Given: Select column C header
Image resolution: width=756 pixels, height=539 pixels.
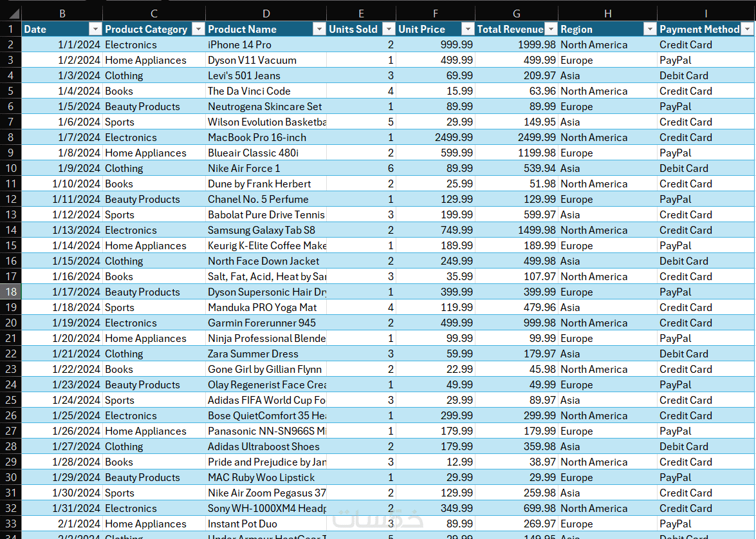Looking at the screenshot, I should click(x=154, y=14).
